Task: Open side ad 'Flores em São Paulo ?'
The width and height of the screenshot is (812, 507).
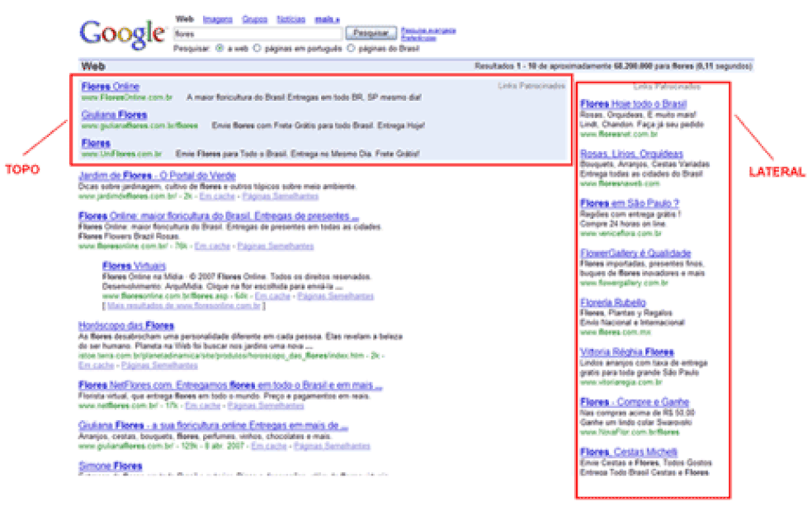Action: coord(630,203)
